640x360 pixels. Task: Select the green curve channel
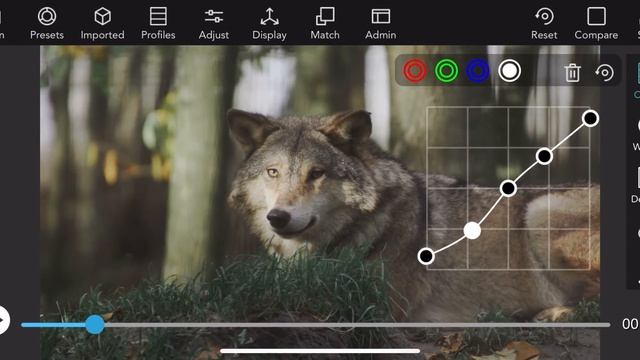(446, 71)
